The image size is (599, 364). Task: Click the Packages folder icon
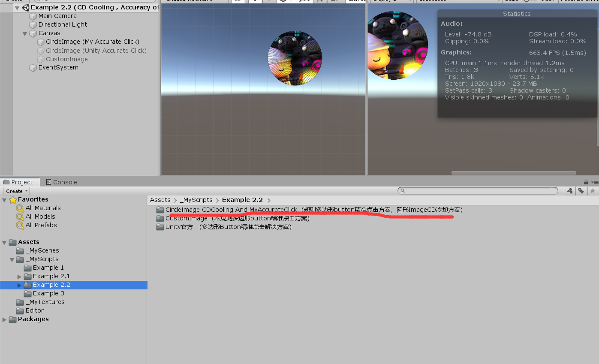point(12,319)
